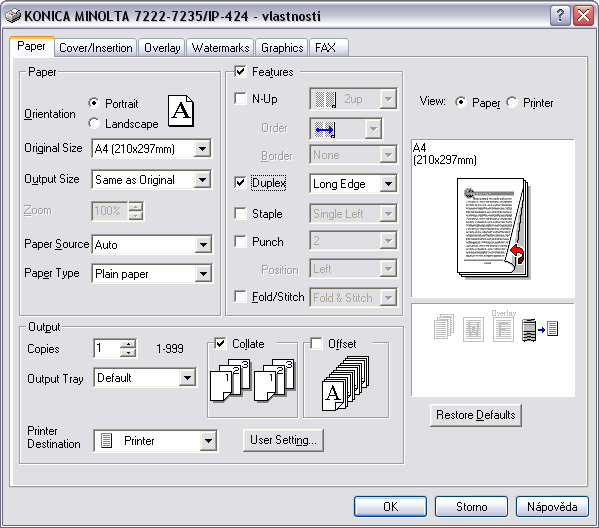Open the Original Size dropdown
This screenshot has height=528, width=599.
pos(202,148)
